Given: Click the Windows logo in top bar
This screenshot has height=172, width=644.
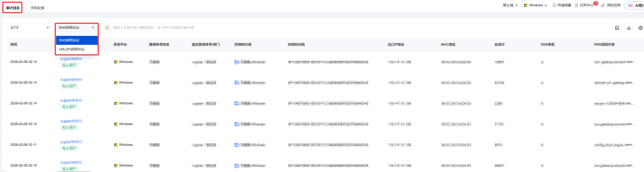Looking at the screenshot, I should pyautogui.click(x=525, y=5).
